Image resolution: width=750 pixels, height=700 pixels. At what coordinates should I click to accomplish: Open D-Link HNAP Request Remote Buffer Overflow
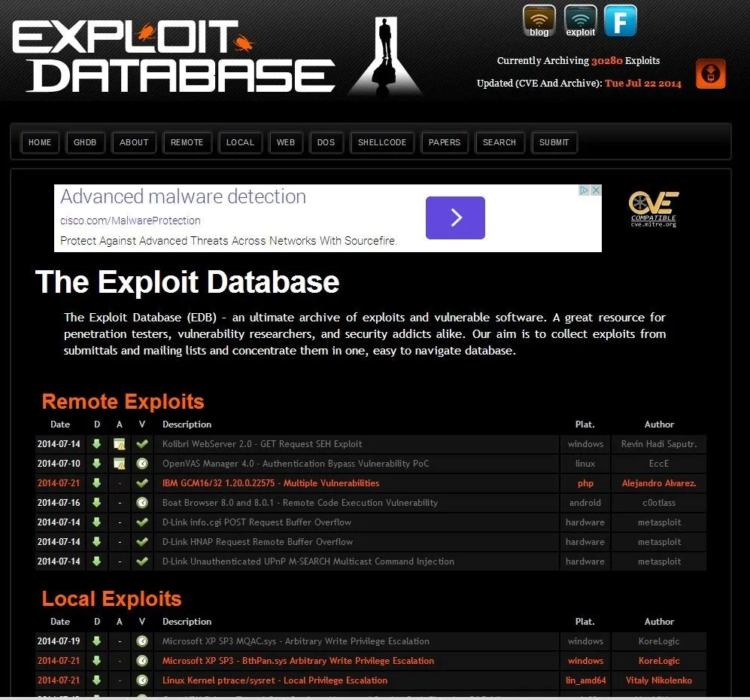tap(257, 542)
